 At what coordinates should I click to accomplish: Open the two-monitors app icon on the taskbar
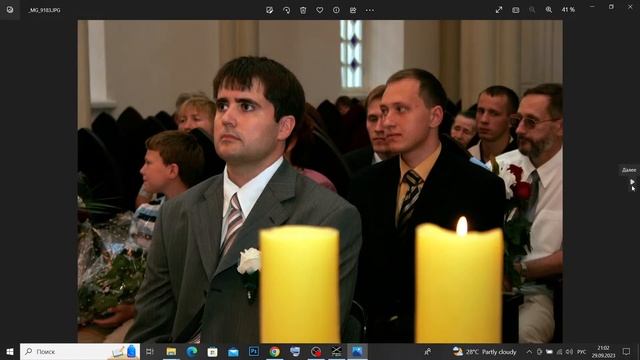pyautogui.click(x=295, y=351)
